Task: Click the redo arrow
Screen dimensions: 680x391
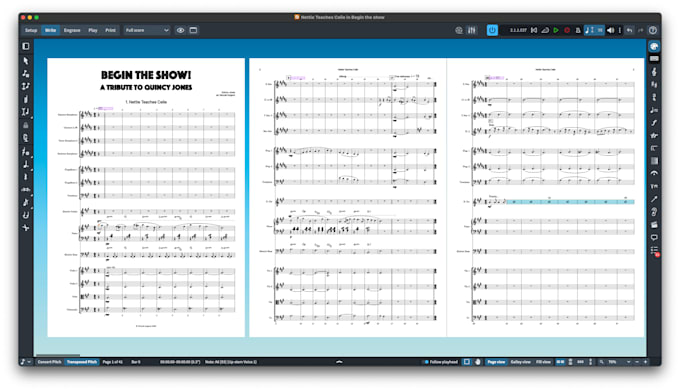Action: point(641,30)
